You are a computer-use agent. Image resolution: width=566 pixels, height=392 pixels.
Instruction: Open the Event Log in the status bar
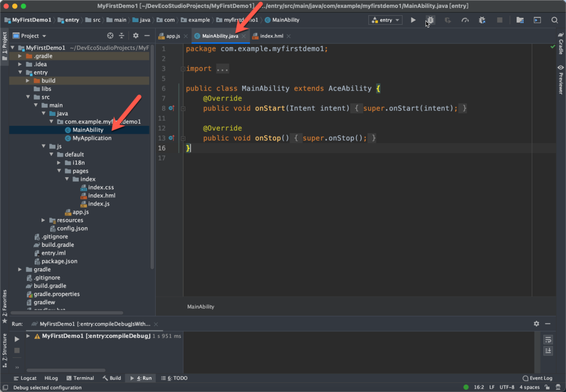(x=538, y=378)
